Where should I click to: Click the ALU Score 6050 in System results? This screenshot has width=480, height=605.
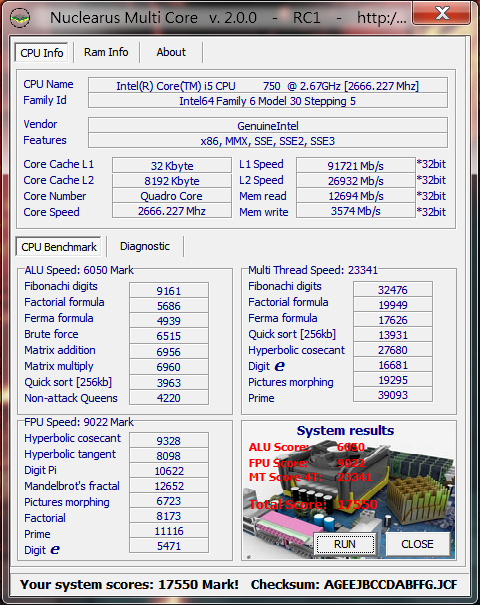click(307, 447)
